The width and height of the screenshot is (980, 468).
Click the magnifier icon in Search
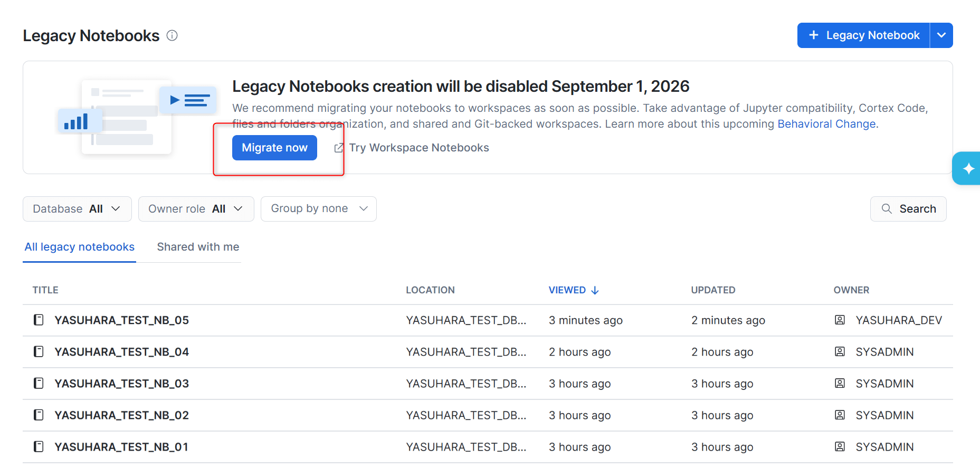point(887,209)
